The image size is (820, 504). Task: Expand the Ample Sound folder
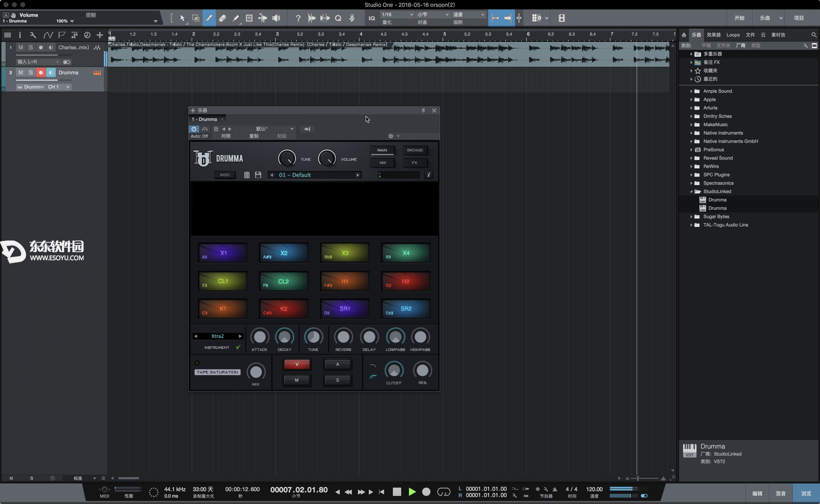click(x=691, y=91)
